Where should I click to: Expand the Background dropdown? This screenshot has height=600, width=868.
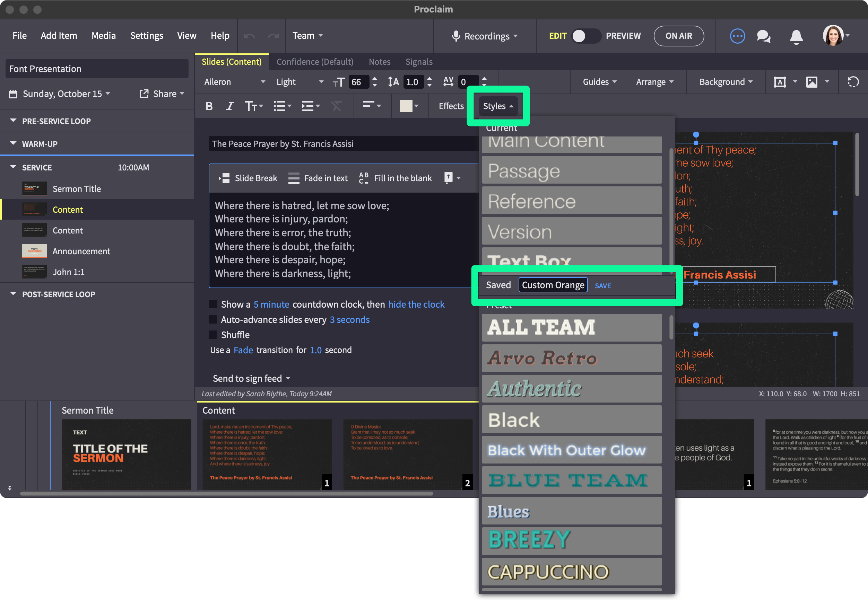726,82
